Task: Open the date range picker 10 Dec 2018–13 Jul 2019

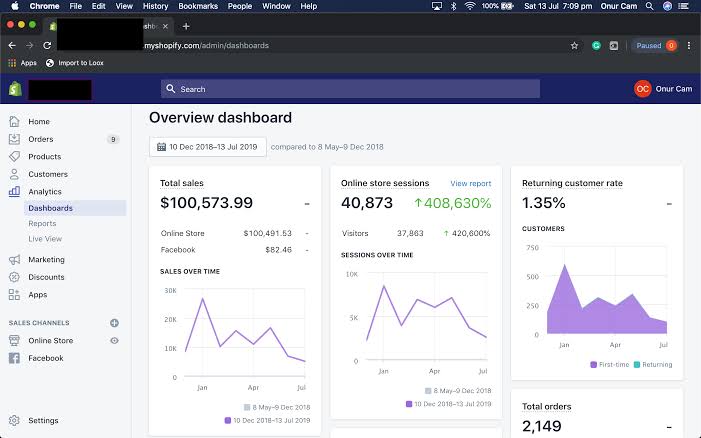Action: 208,147
